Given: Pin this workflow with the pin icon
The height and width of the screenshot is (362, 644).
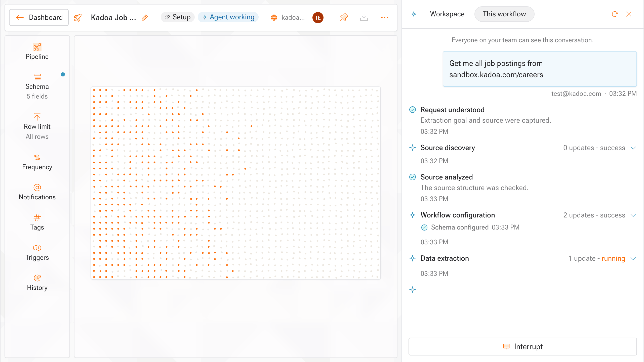Looking at the screenshot, I should (x=344, y=17).
